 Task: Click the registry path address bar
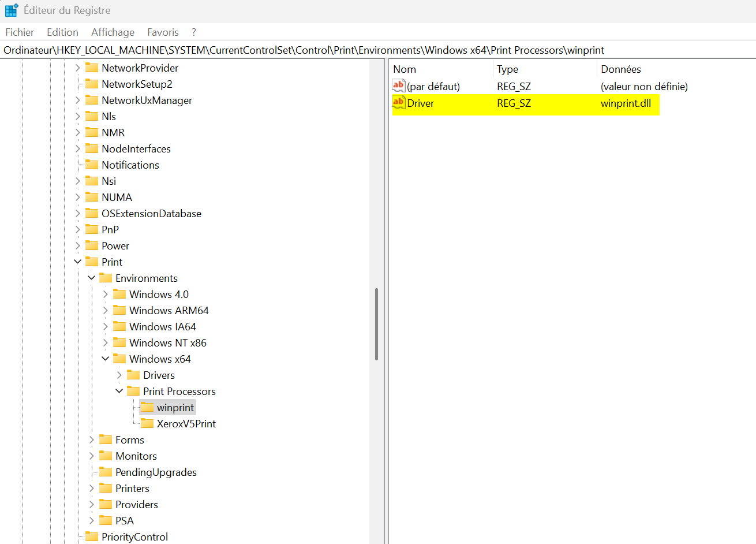click(378, 50)
